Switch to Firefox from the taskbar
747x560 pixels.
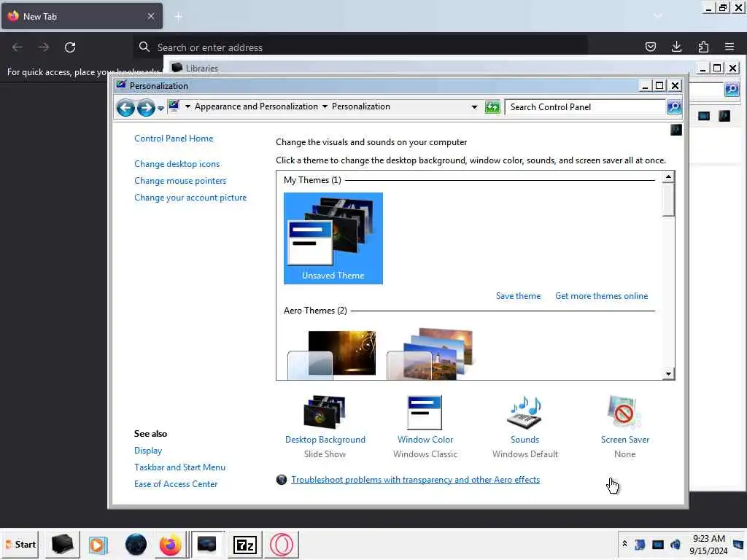point(170,545)
